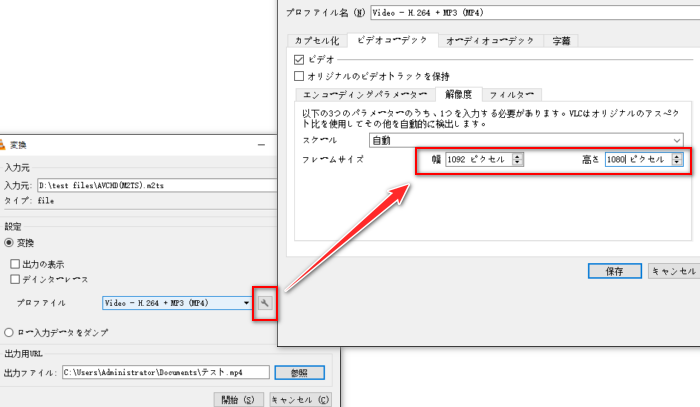Screen dimensions: 700x407
Task: Click 高さ height input field
Action: [639, 159]
